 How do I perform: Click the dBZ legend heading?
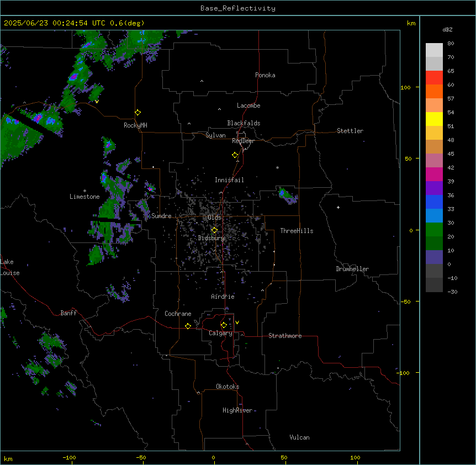click(447, 29)
